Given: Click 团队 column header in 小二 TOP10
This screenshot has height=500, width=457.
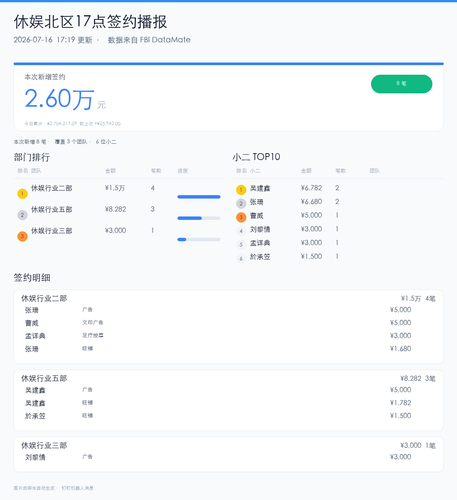Looking at the screenshot, I should tap(375, 171).
